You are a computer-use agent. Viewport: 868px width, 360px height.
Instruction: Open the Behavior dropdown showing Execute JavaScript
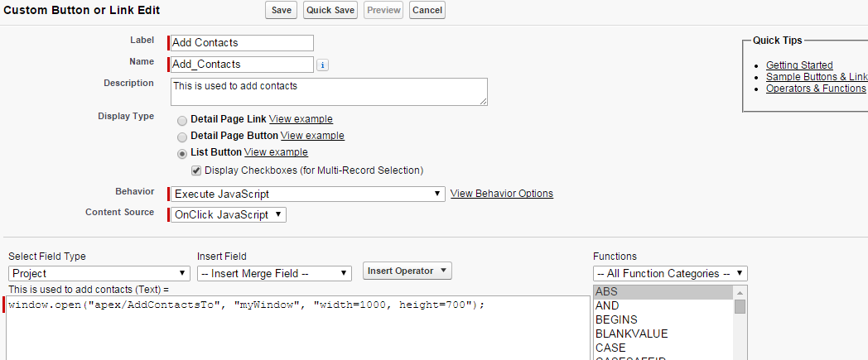tap(306, 194)
